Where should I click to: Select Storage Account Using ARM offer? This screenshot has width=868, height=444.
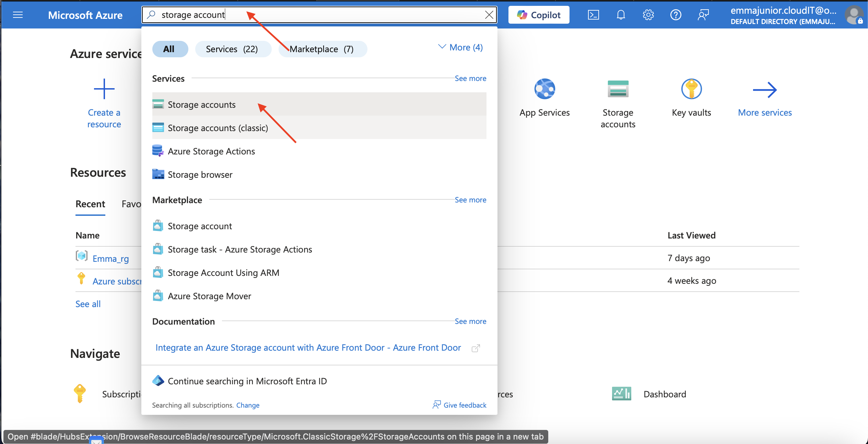[319, 272]
